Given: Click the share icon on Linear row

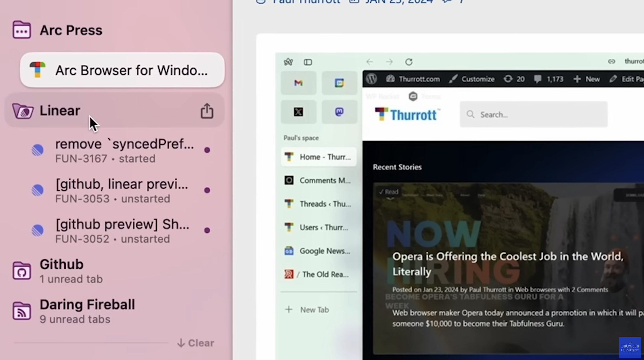Looking at the screenshot, I should pyautogui.click(x=207, y=111).
